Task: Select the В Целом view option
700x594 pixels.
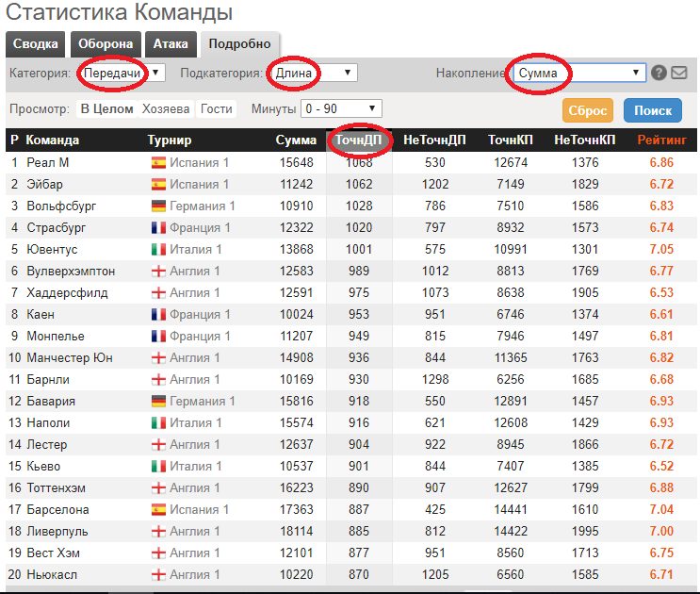Action: (x=106, y=108)
